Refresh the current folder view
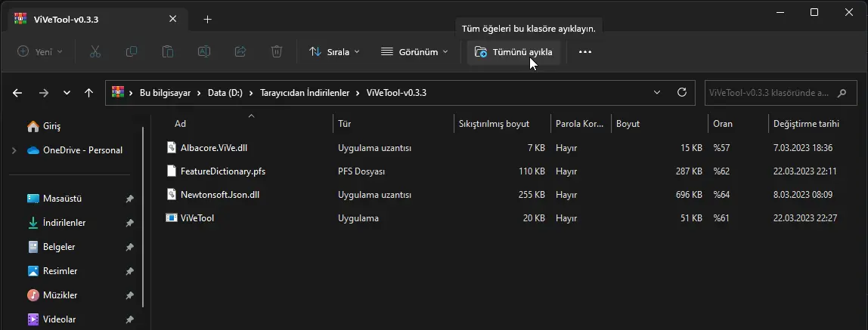Viewport: 868px width, 330px height. pyautogui.click(x=682, y=92)
